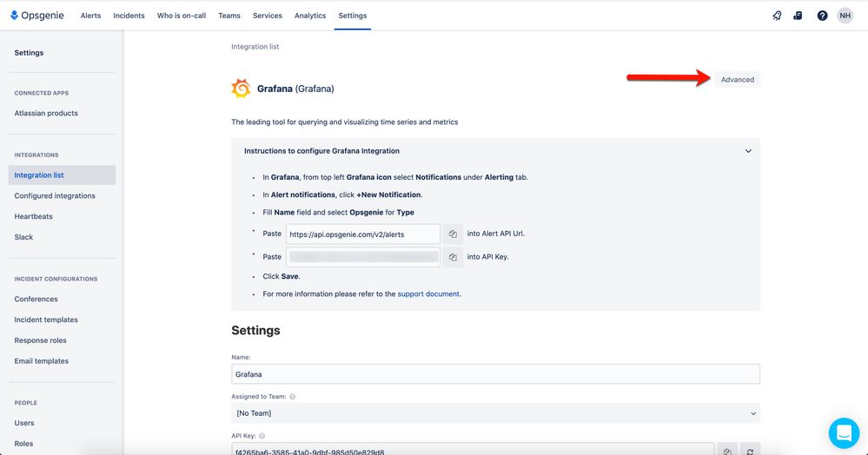Open the Teams tab
The width and height of the screenshot is (868, 455).
pos(229,16)
